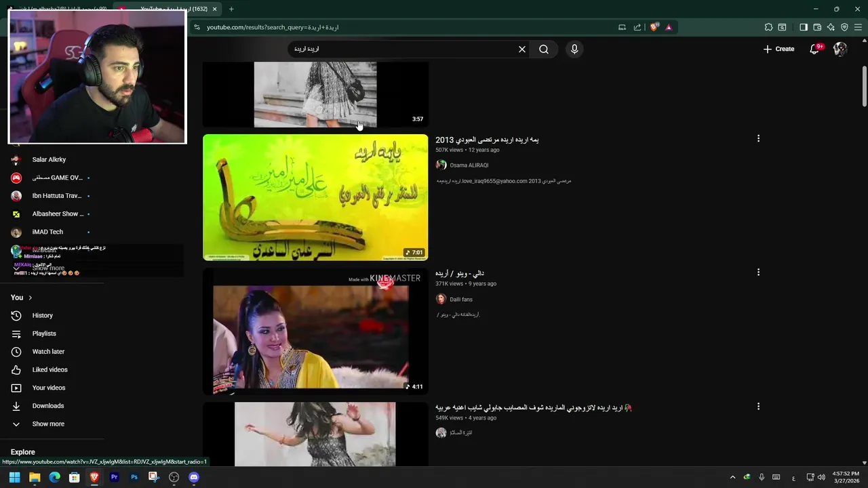Open the dancing woman video thumbnail
The width and height of the screenshot is (868, 488).
[x=315, y=434]
